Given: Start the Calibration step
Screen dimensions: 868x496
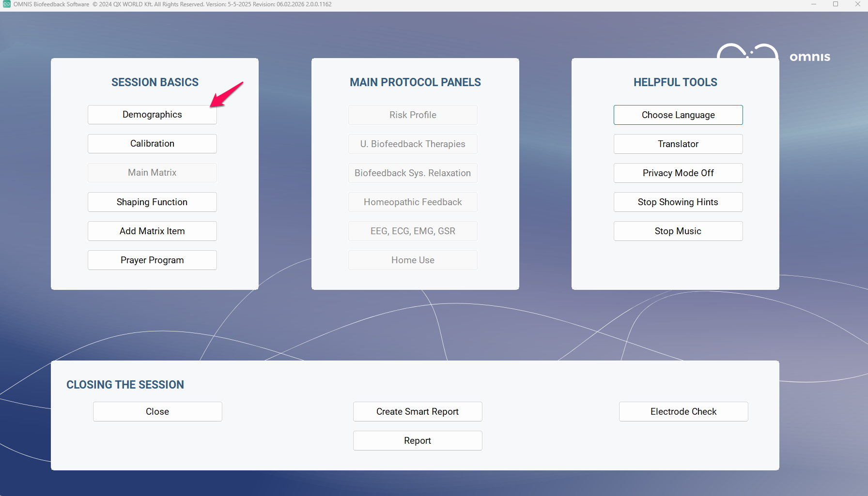Looking at the screenshot, I should coord(152,144).
